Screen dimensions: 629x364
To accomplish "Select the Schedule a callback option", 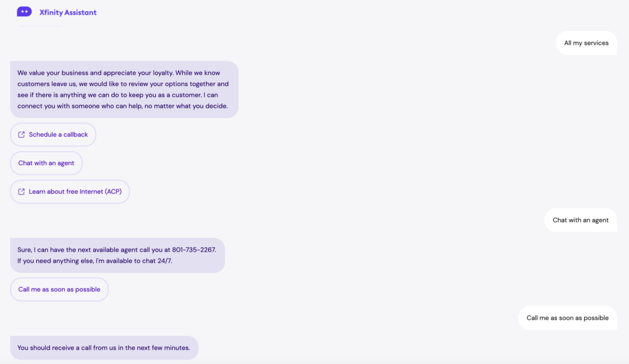I will coord(53,134).
